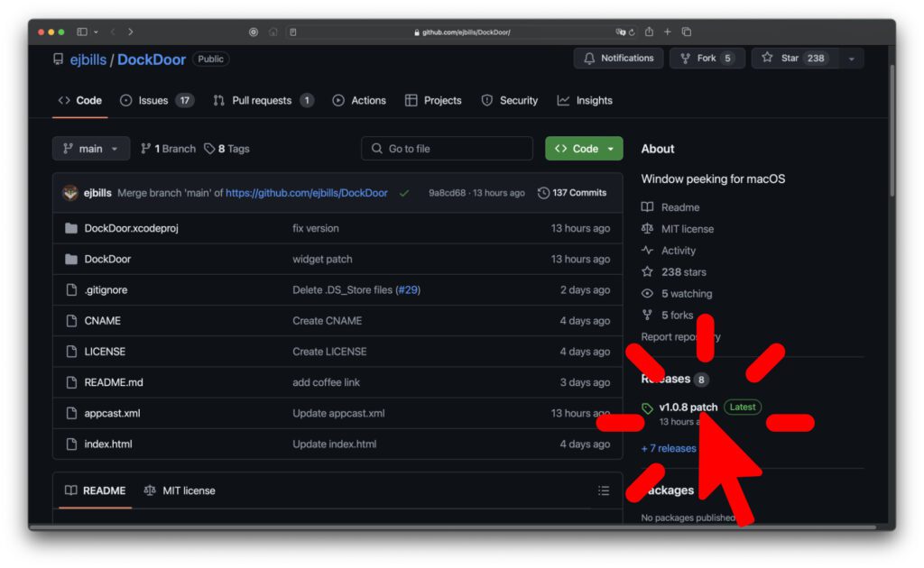Click the Go to file search field
The height and width of the screenshot is (568, 924).
[448, 149]
